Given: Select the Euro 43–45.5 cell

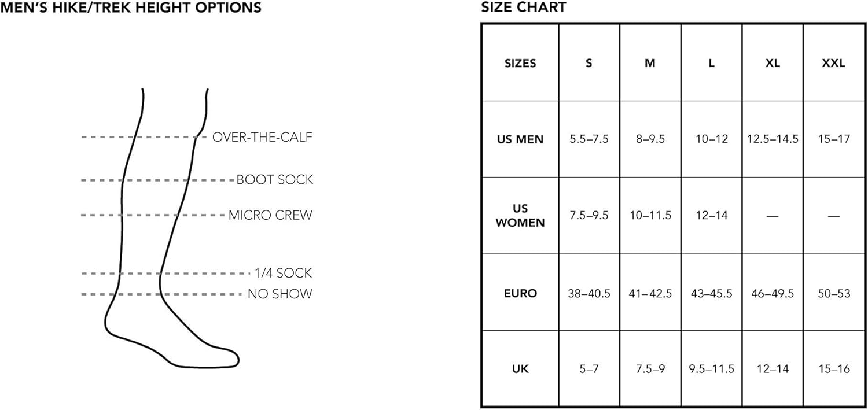Looking at the screenshot, I should 711,293.
